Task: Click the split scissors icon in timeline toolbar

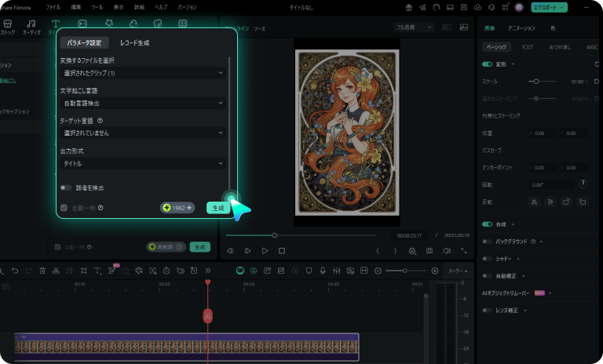Action: coord(56,271)
